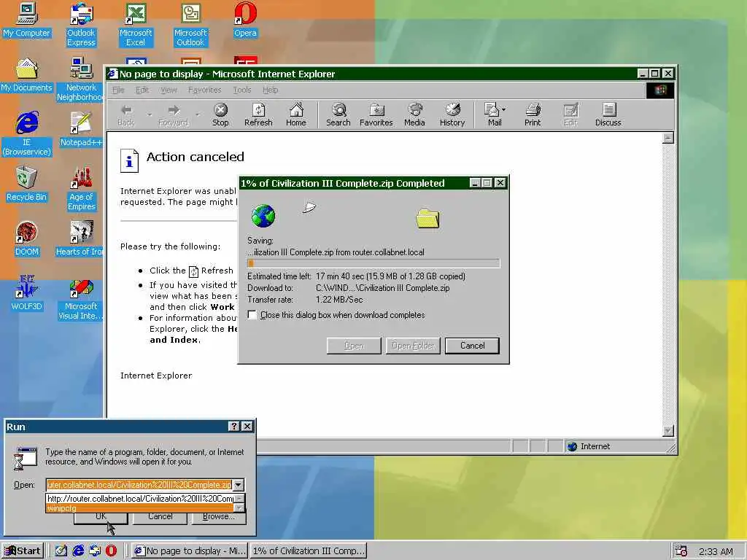Open the Help menu in Internet Explorer
Viewport: 747px width, 560px height.
pyautogui.click(x=270, y=90)
